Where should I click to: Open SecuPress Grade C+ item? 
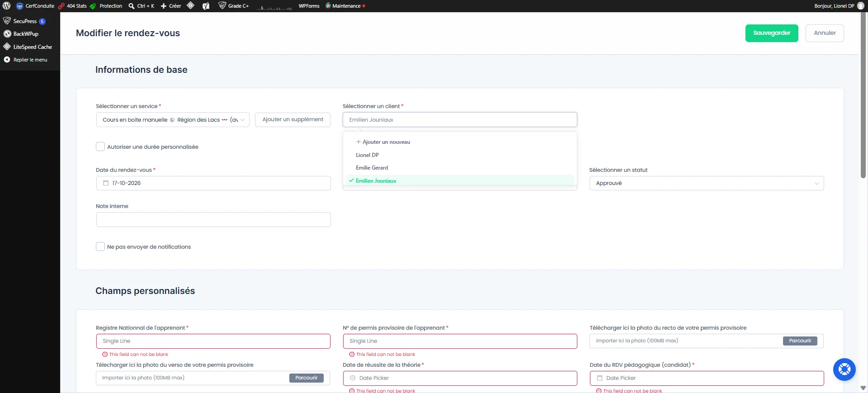234,6
